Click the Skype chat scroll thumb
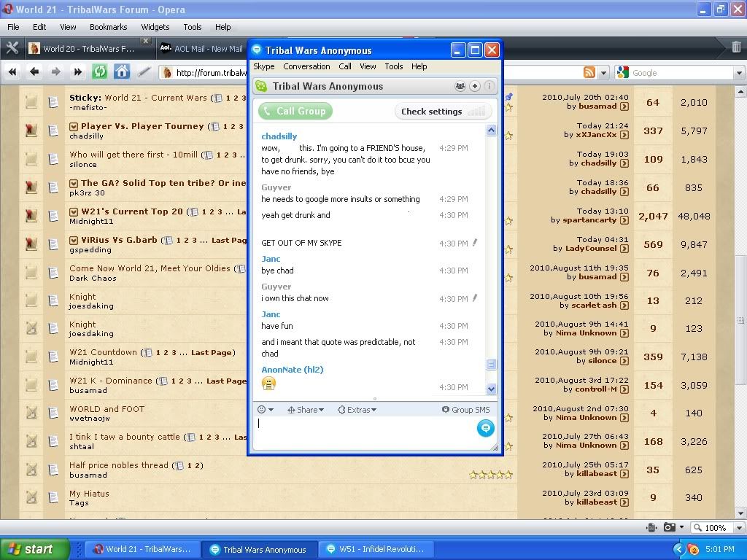This screenshot has width=747, height=560. coord(491,365)
